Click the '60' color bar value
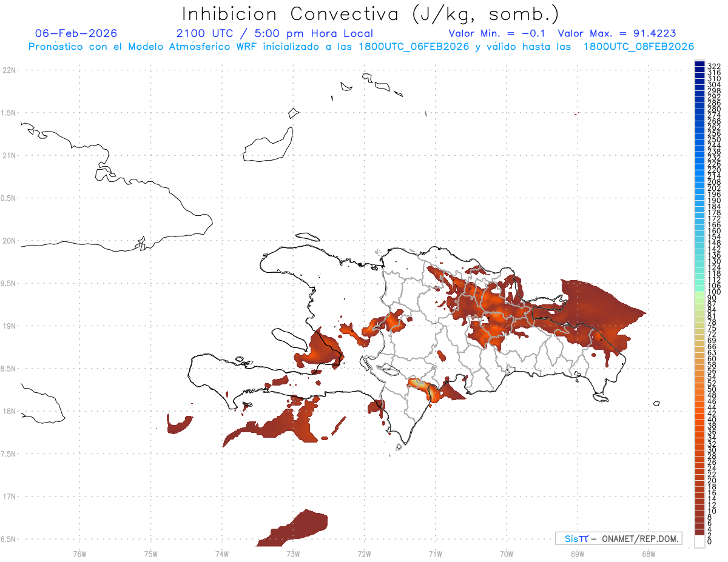 click(x=712, y=358)
